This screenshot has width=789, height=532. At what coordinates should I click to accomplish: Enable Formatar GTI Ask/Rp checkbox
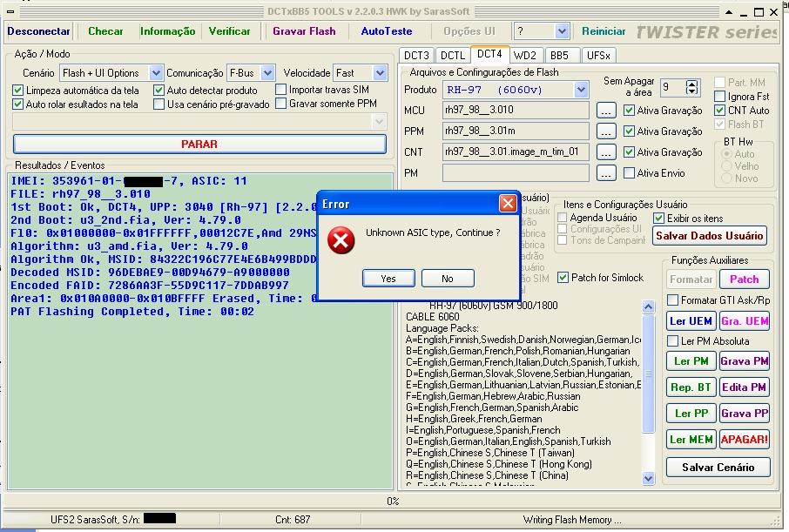[673, 300]
